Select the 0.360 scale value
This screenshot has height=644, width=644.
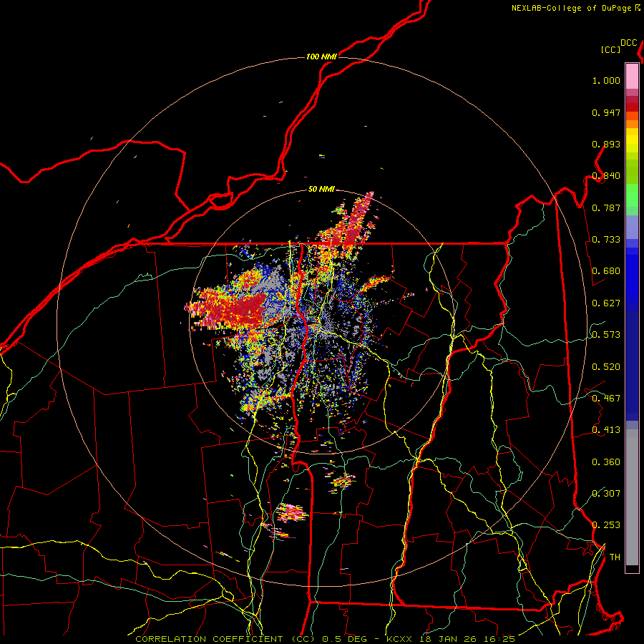point(606,462)
